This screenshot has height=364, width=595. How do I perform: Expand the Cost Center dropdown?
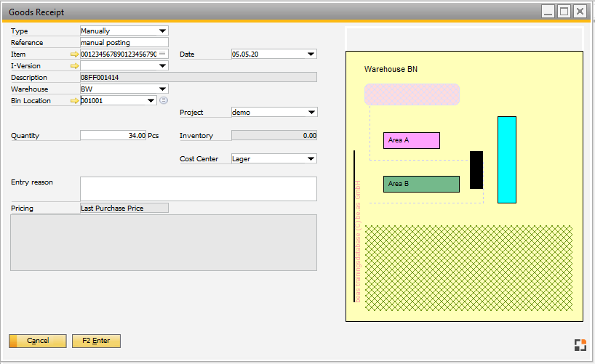[311, 159]
